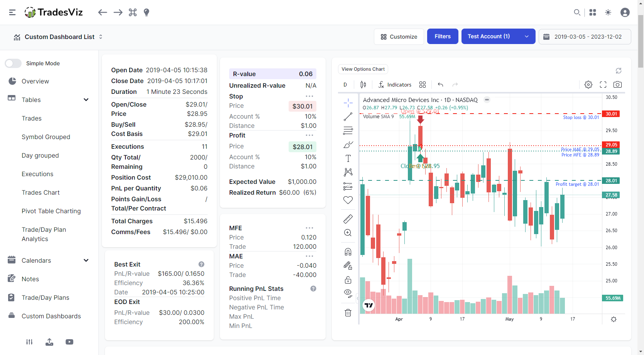Open the sidebar settings sliders icon

coord(29,342)
